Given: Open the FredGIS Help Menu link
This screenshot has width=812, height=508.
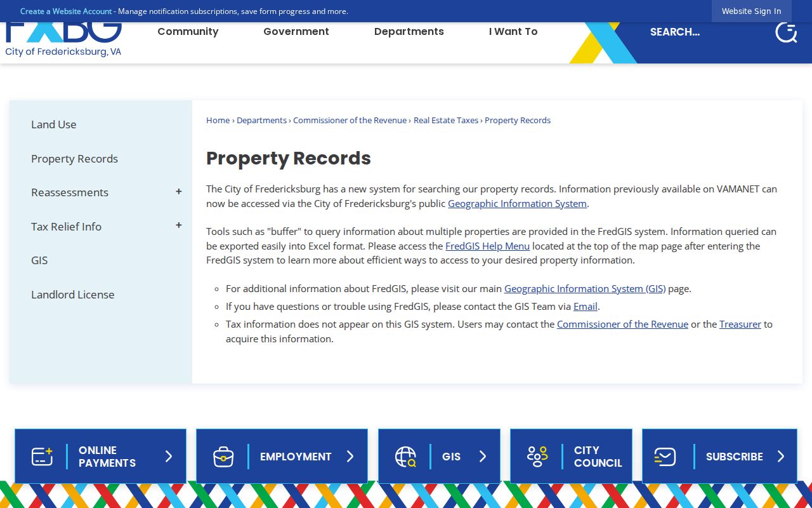Looking at the screenshot, I should click(487, 246).
